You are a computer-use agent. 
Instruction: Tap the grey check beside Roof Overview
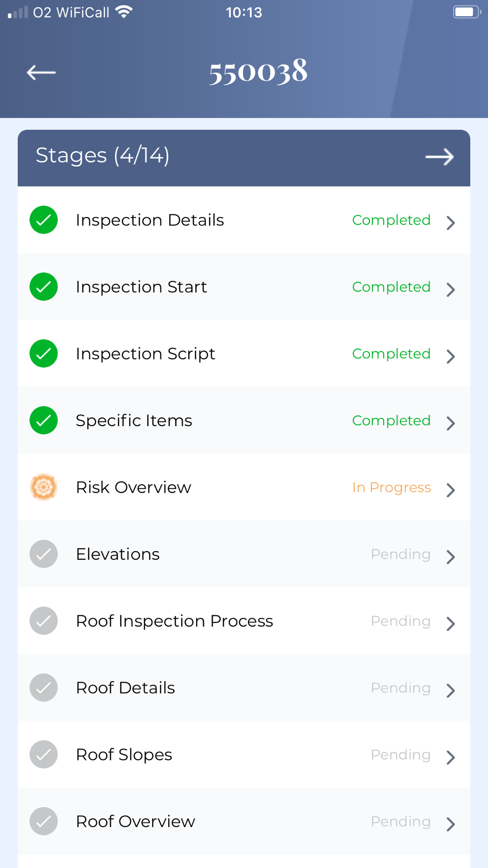coord(43,821)
